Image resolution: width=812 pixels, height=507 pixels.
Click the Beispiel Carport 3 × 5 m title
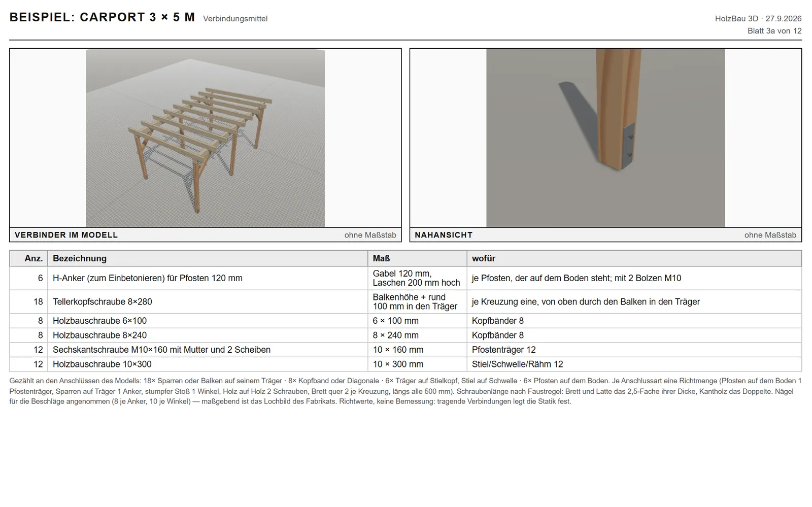tap(102, 17)
